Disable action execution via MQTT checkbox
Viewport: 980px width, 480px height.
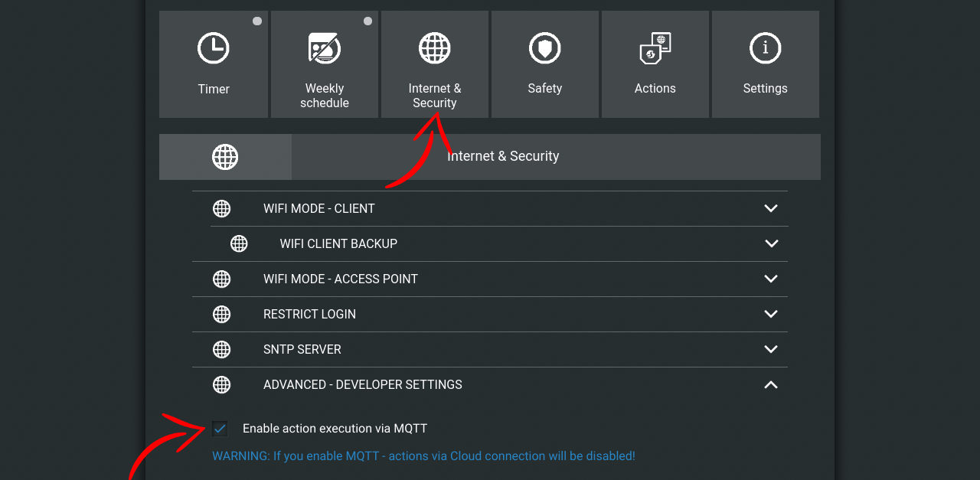220,429
